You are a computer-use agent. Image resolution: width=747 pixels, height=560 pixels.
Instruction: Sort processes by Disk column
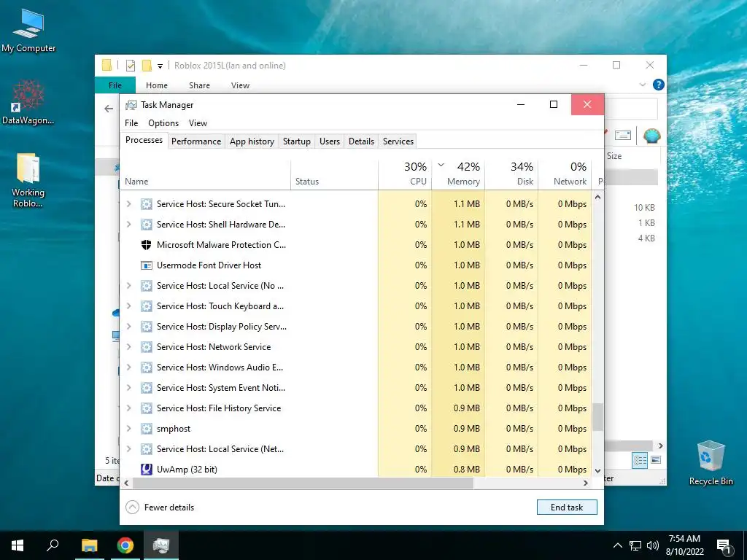pos(511,174)
